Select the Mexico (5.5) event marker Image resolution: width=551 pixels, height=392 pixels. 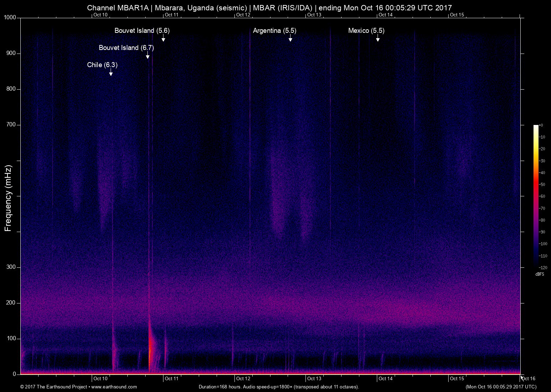[x=366, y=31]
